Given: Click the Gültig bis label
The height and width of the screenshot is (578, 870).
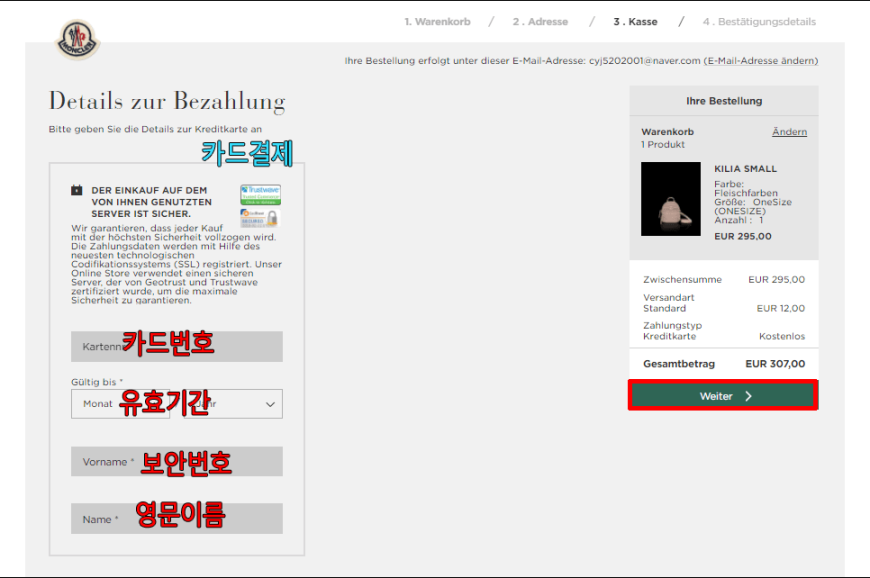Looking at the screenshot, I should tap(97, 382).
